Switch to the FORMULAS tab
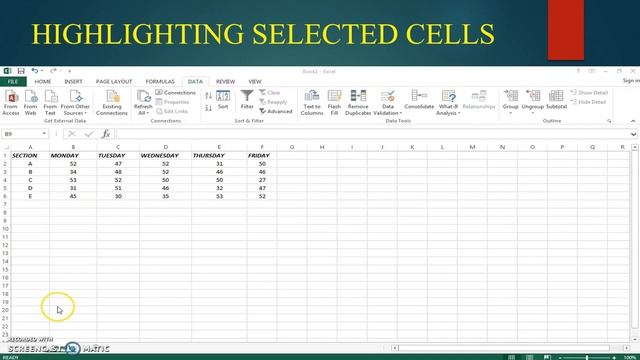This screenshot has height=360, width=640. [x=160, y=82]
